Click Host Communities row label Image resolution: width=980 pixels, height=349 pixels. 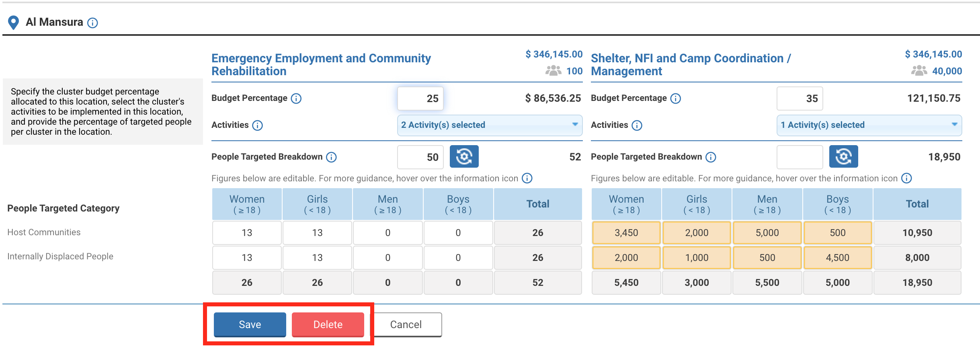44,232
